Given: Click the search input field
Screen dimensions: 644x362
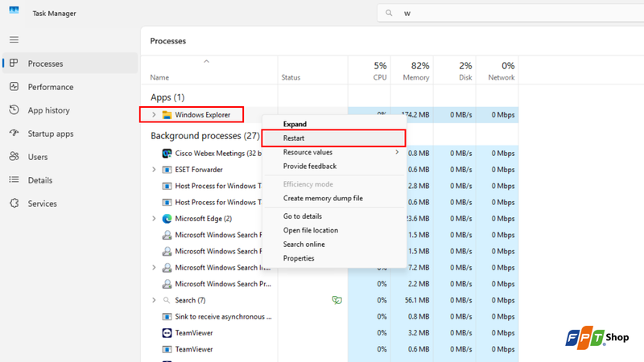Looking at the screenshot, I should click(x=510, y=13).
